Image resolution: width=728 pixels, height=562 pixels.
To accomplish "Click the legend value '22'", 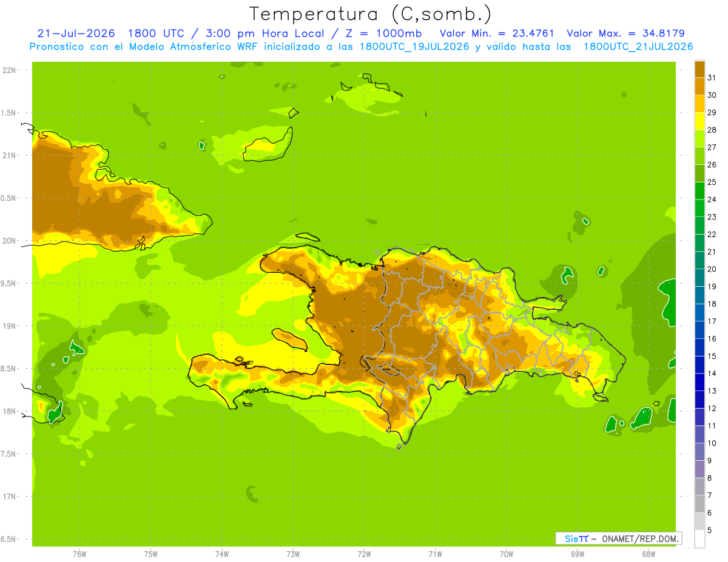I will pos(712,234).
